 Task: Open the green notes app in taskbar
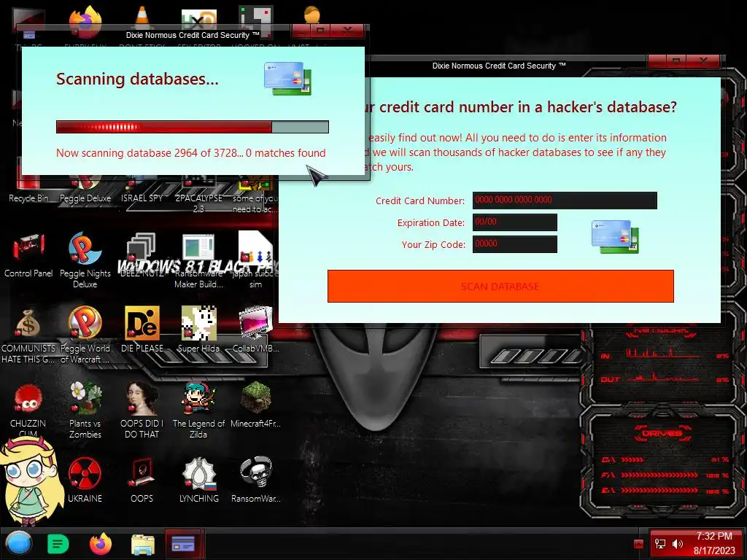click(x=58, y=544)
